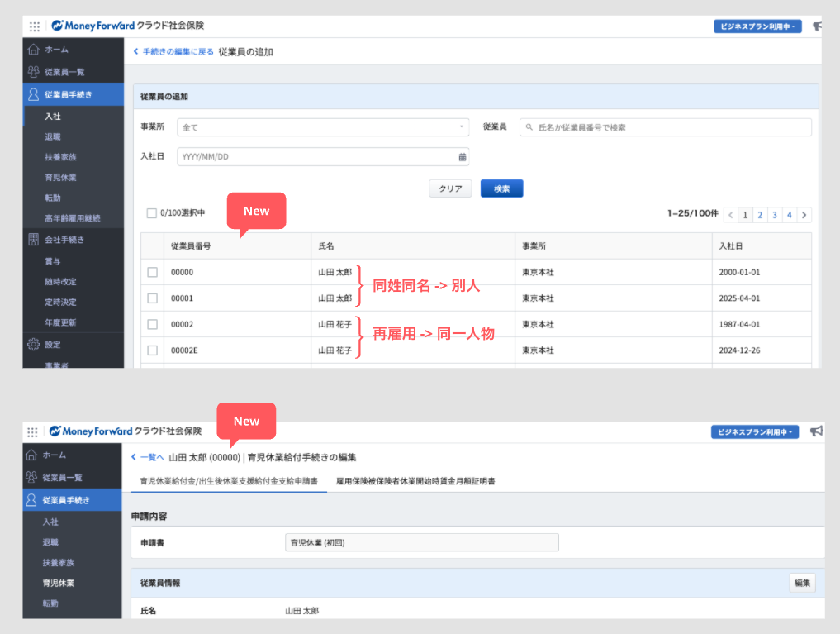Viewport: 840px width, 634px height.
Task: Open apps grid icon on 従業員の追加 screen
Action: pyautogui.click(x=34, y=26)
